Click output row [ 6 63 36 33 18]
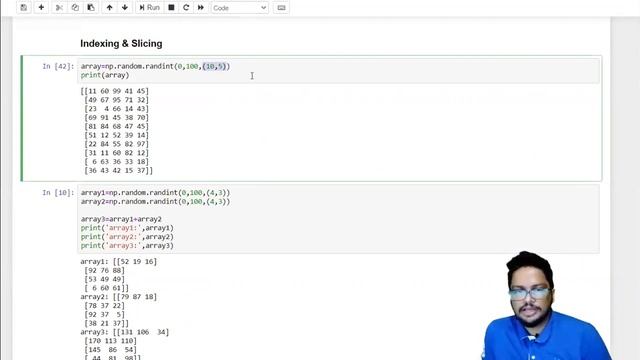Viewport: 640px width, 360px height. 116,162
